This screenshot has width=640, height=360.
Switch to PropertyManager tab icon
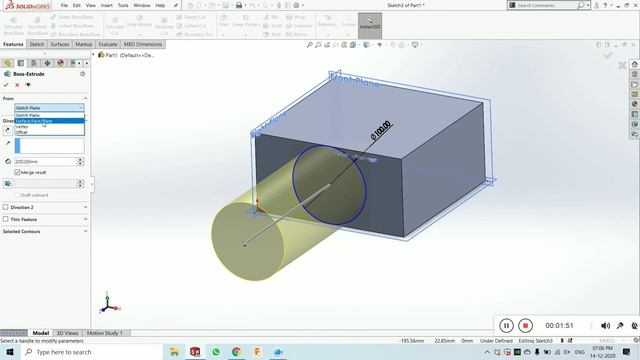click(x=21, y=63)
